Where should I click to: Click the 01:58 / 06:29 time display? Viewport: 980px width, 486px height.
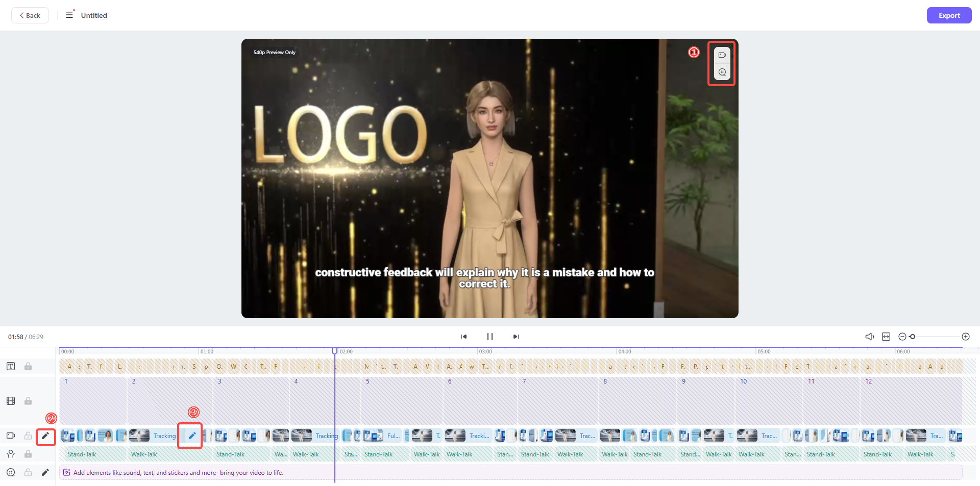pos(26,337)
